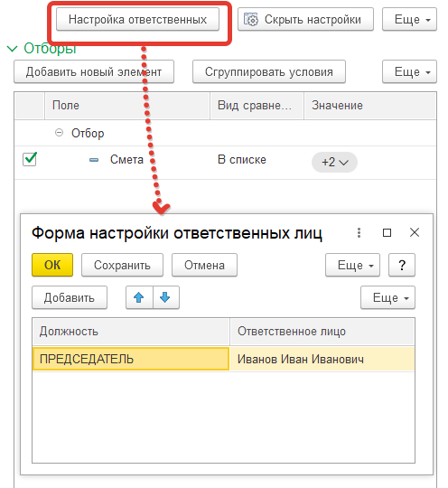Image resolution: width=448 pixels, height=488 pixels.
Task: Click the gear icon on Скрыть настройки
Action: point(251,19)
